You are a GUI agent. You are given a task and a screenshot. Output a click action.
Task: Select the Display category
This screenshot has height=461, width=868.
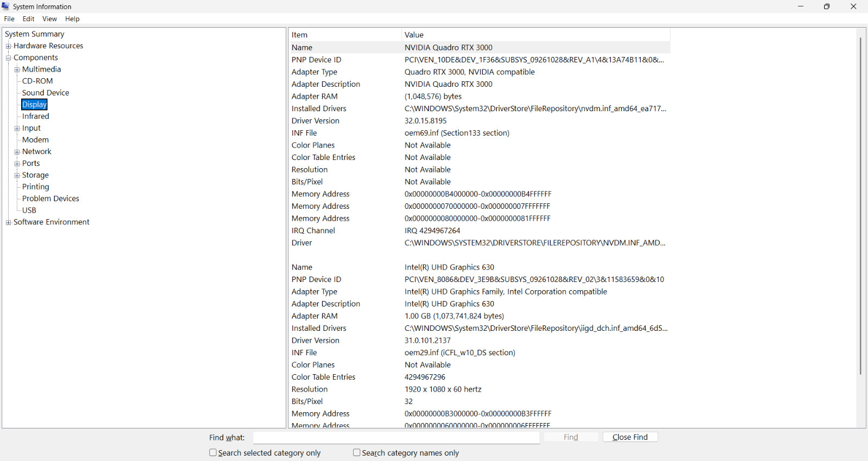[x=34, y=105]
